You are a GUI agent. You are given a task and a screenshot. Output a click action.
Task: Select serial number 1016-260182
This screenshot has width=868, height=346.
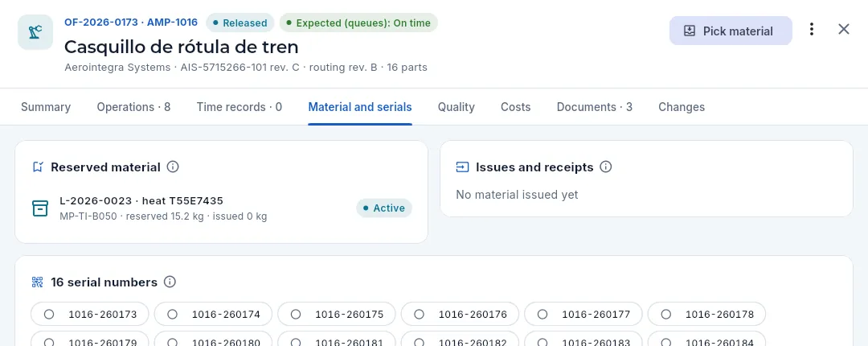point(460,339)
